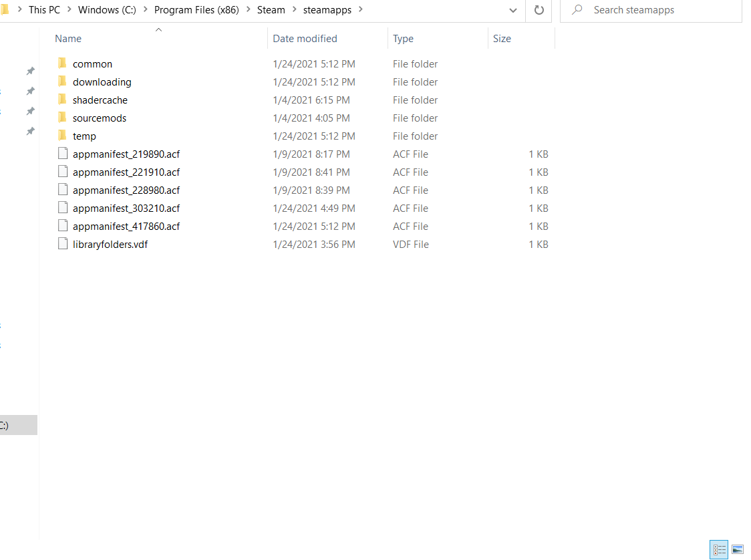Select the downloading folder row

tap(303, 82)
